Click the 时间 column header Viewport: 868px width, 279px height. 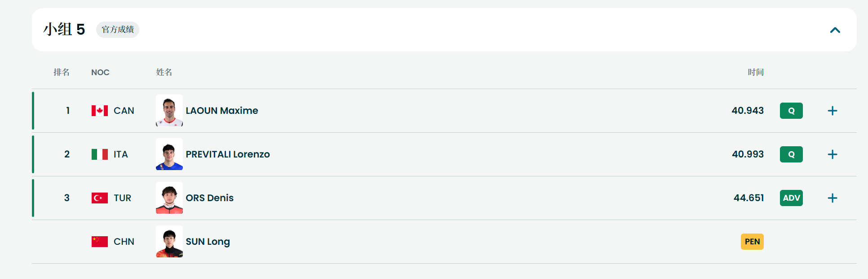tap(755, 72)
